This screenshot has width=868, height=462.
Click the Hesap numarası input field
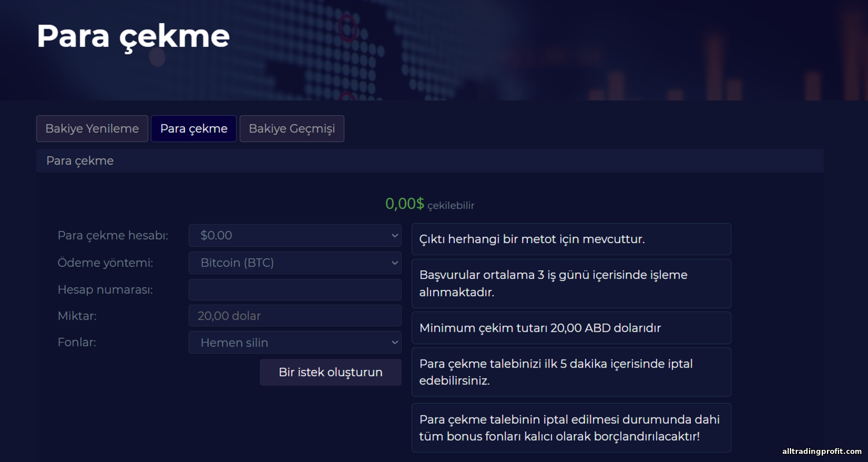[295, 289]
